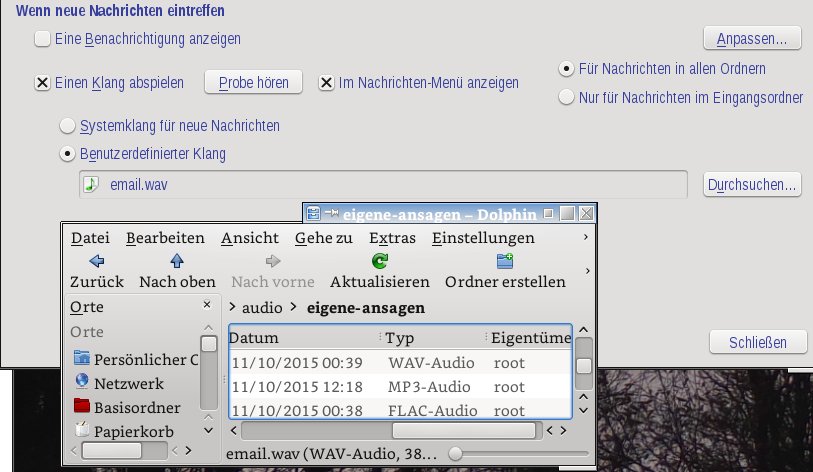
Task: Select 'Systemklang für neue Nachrichten' radio
Action: (x=68, y=126)
